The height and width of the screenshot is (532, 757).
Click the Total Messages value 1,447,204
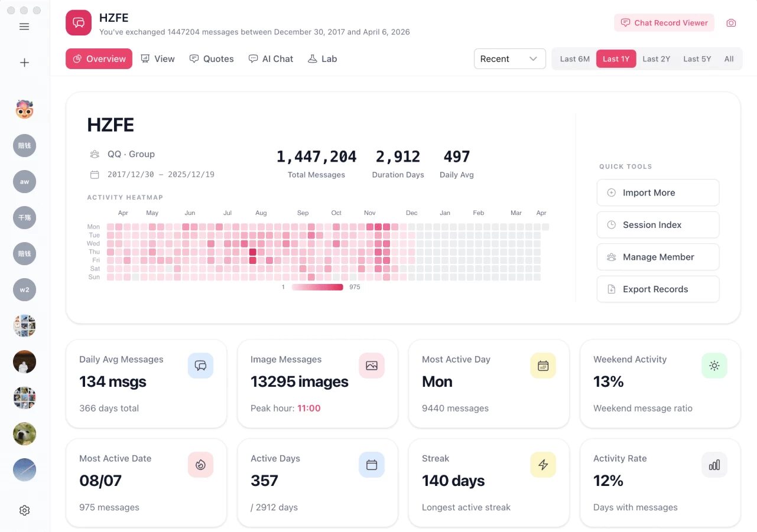[316, 156]
